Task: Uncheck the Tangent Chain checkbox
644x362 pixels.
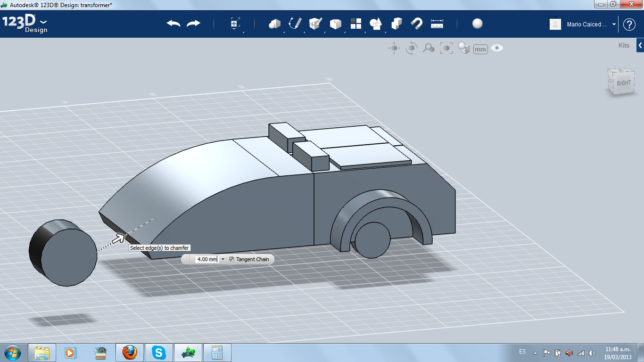Action: click(x=231, y=259)
